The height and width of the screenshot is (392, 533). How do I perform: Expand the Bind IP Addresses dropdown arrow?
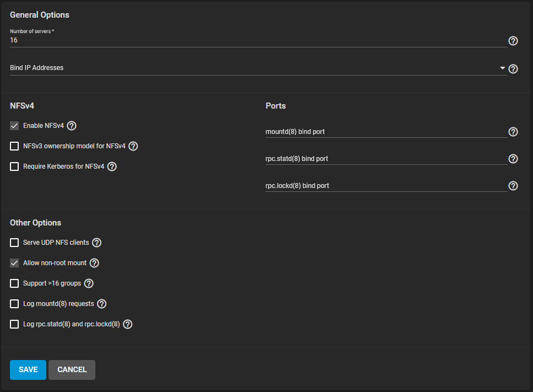point(502,68)
